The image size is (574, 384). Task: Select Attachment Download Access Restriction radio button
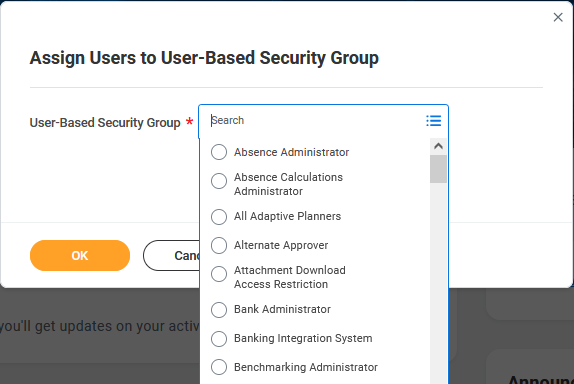tap(219, 274)
